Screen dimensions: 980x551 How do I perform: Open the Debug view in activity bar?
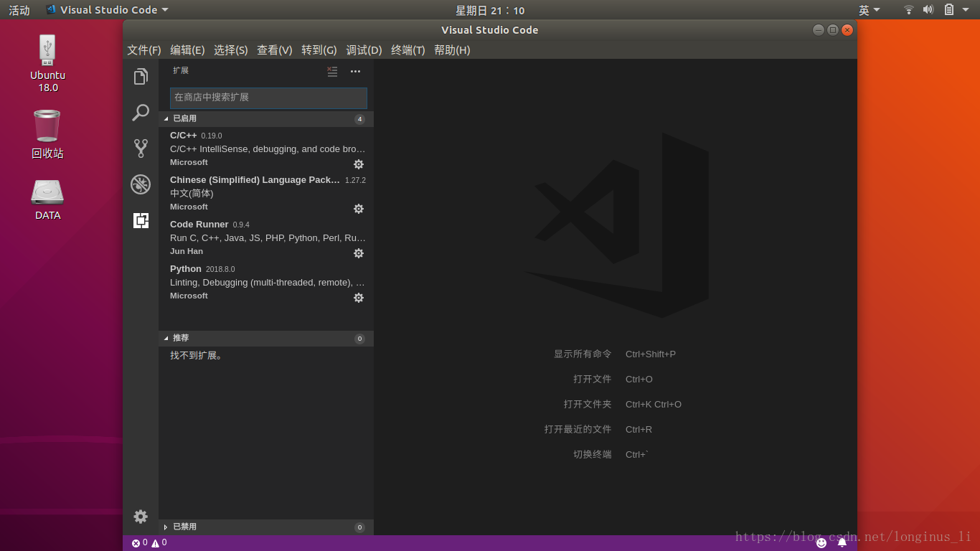141,184
